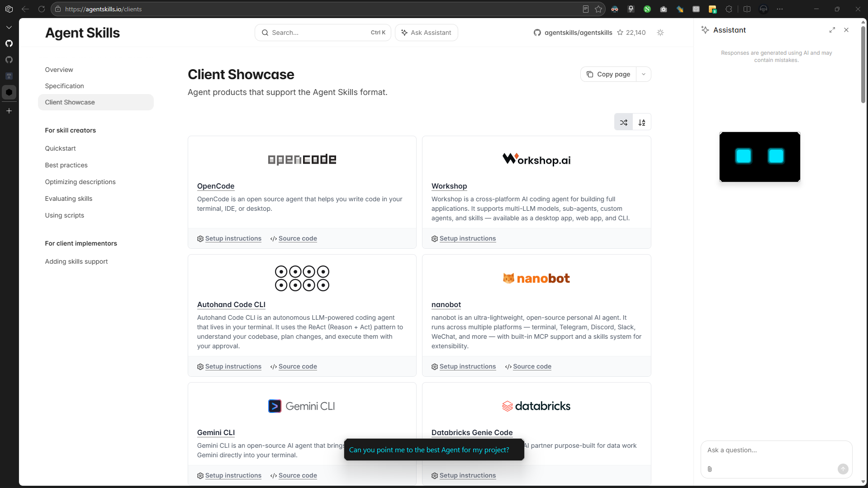
Task: Open the goggles-face extension icon
Action: point(615,9)
